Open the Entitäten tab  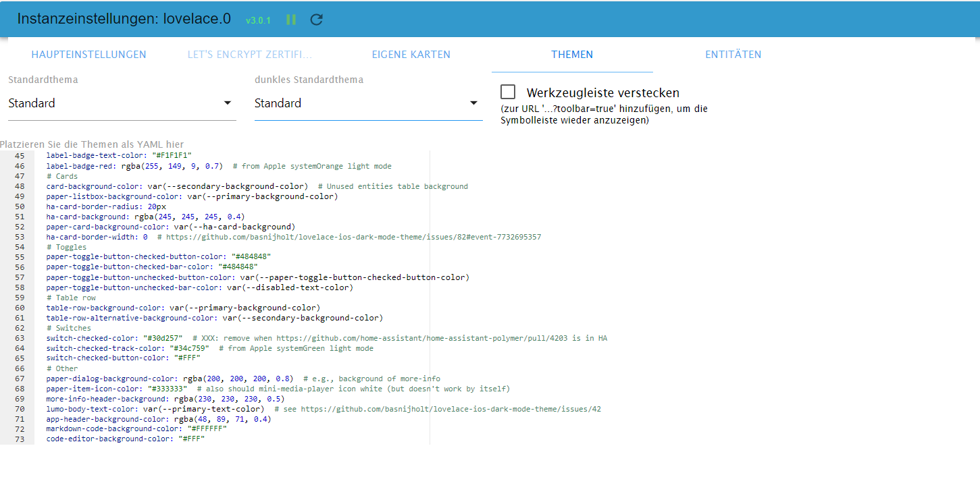click(733, 55)
